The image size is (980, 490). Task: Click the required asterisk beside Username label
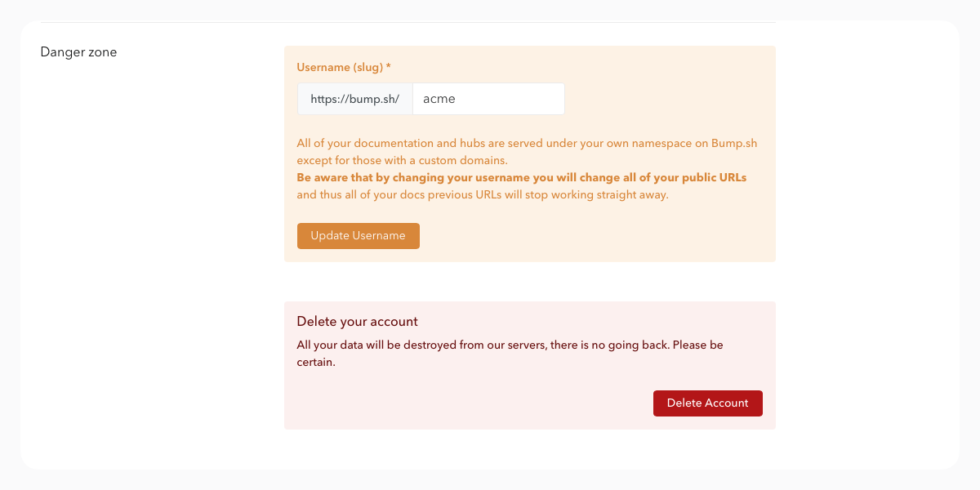pos(388,66)
